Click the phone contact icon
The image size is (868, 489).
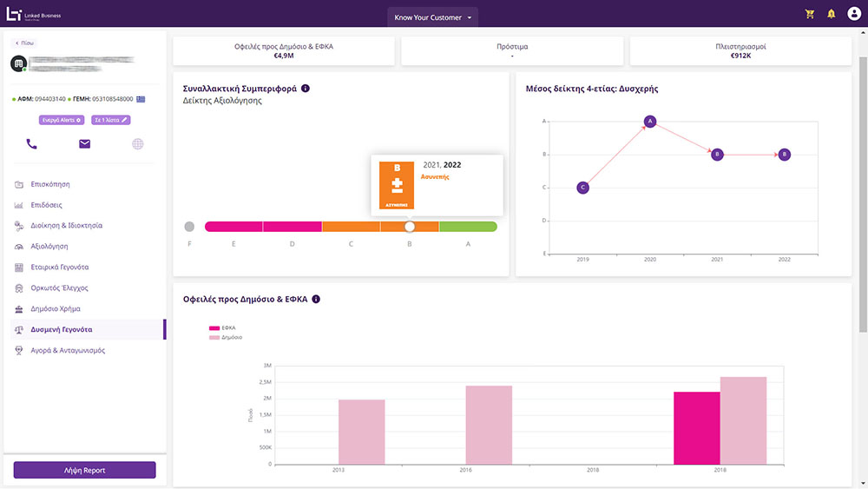click(31, 144)
